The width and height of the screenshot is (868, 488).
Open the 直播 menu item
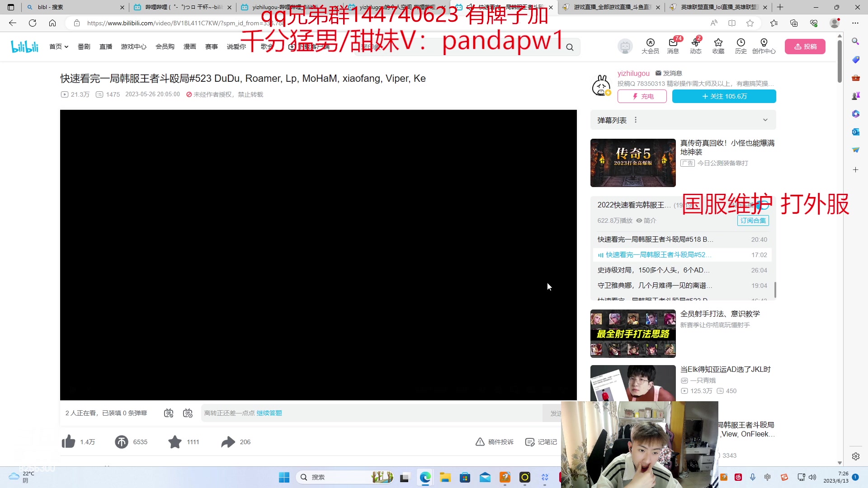pos(106,46)
